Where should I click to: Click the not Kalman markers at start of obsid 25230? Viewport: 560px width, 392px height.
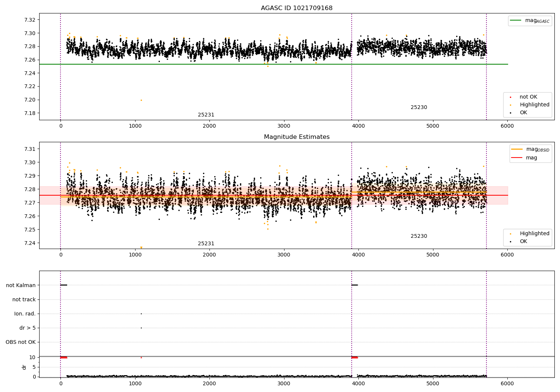(355, 285)
